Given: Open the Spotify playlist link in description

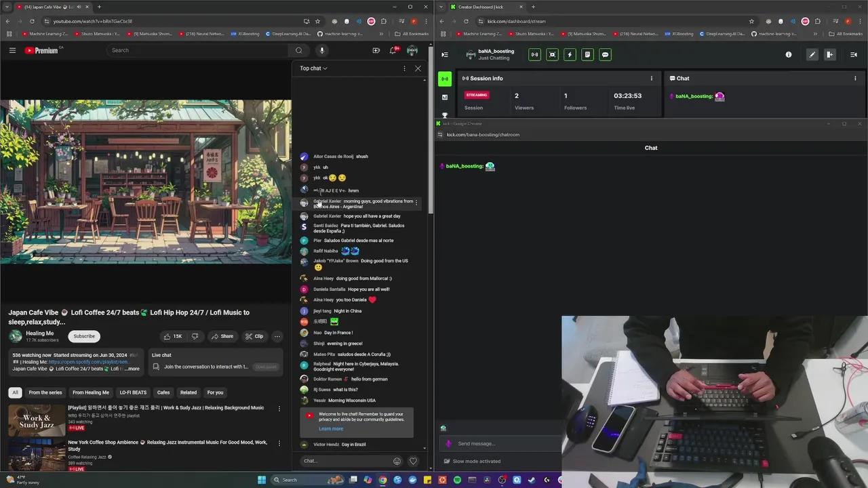Looking at the screenshot, I should pos(87,362).
